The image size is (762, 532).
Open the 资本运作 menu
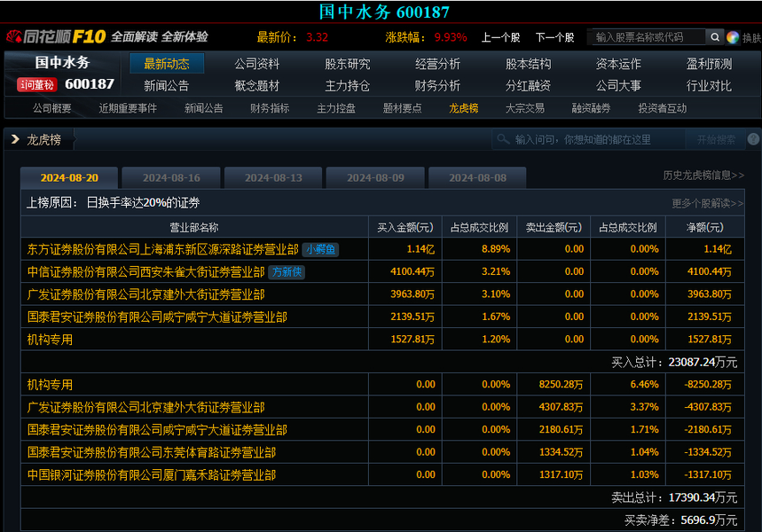[618, 64]
